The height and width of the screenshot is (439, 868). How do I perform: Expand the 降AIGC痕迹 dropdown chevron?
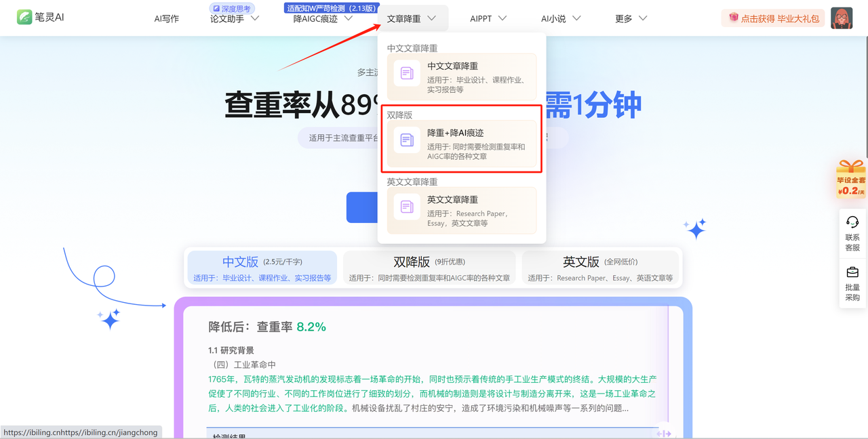click(349, 18)
